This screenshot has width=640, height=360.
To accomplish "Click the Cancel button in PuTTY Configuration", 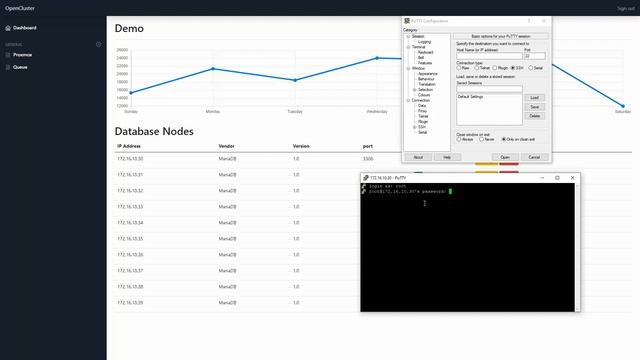I will (534, 158).
